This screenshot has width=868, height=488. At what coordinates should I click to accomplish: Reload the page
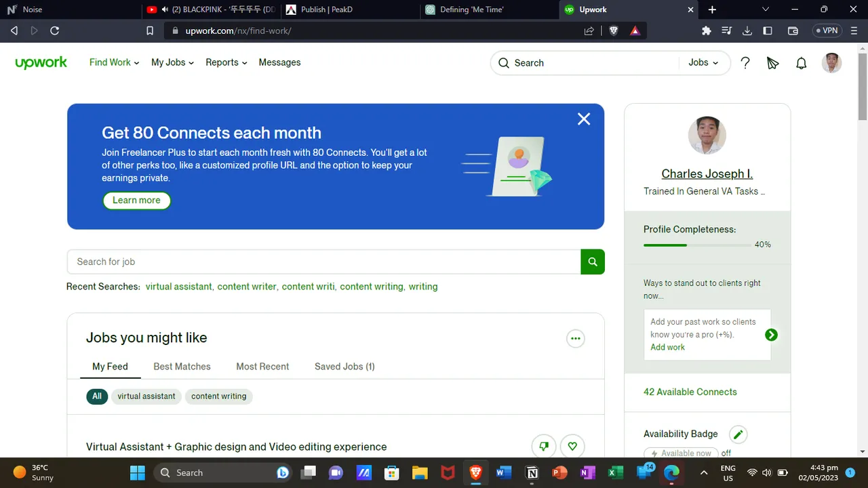(x=55, y=30)
